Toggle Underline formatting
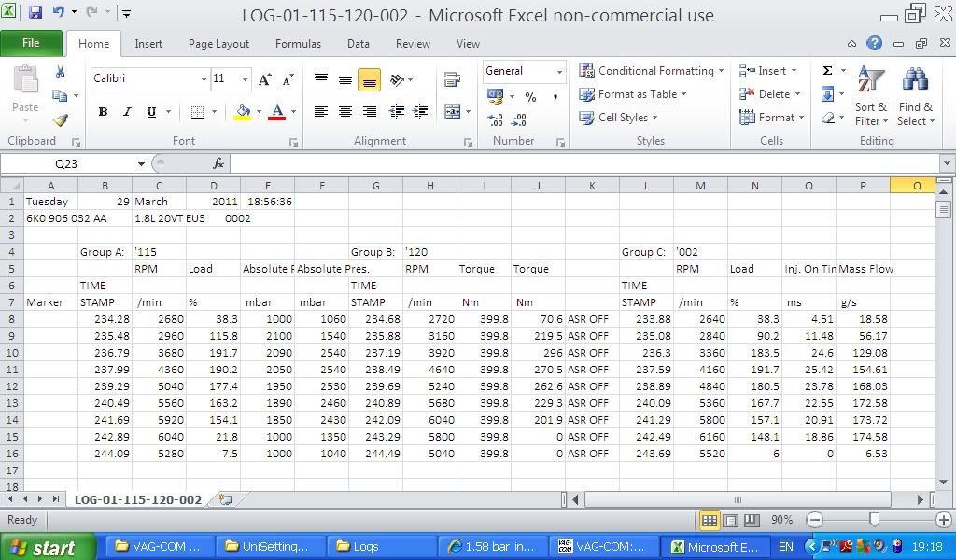Screen dimensions: 956x560 (151, 112)
